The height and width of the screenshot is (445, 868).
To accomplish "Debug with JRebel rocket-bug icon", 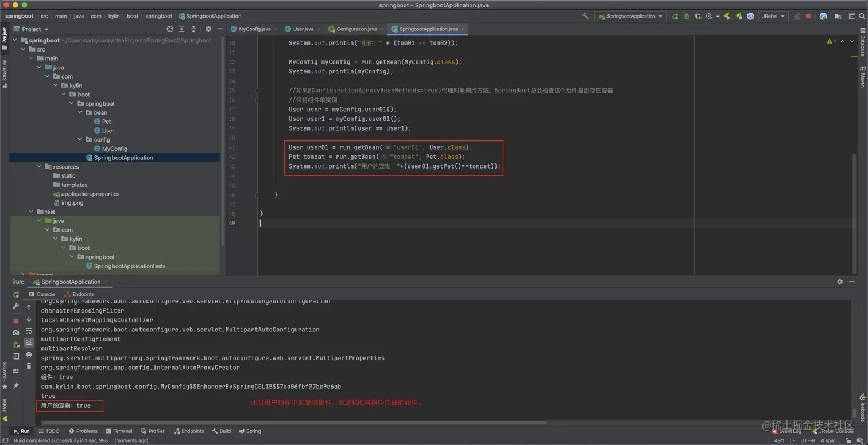I will coord(739,17).
